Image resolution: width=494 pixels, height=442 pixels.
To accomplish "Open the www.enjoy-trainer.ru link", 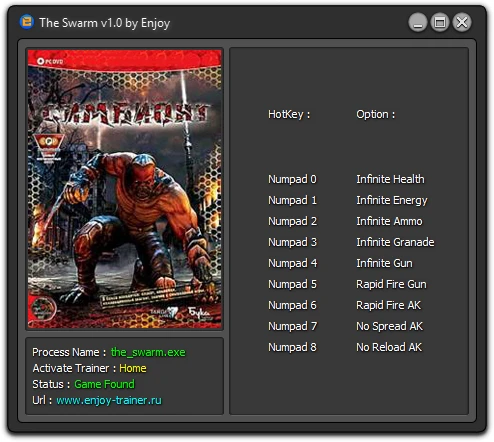I will coord(109,400).
